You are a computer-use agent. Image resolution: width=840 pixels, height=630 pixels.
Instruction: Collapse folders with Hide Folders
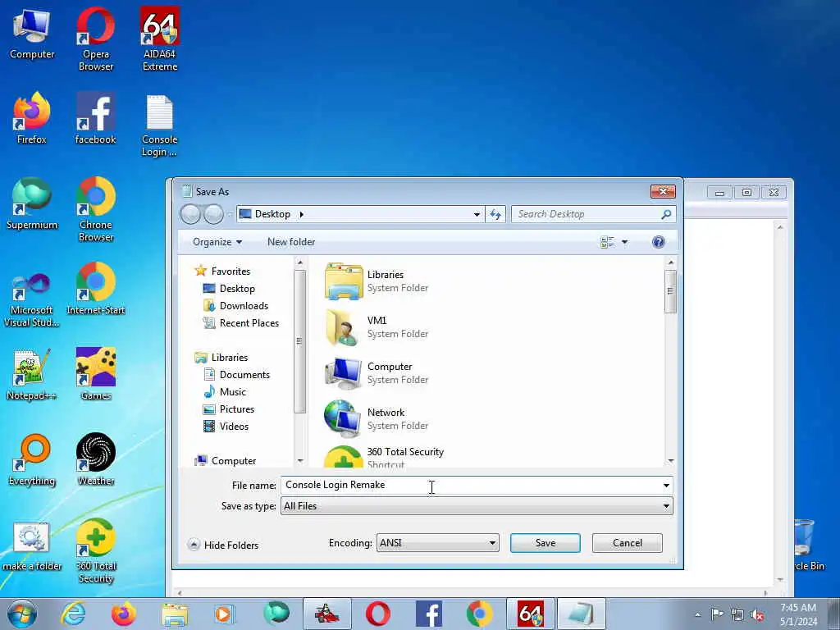[x=223, y=545]
